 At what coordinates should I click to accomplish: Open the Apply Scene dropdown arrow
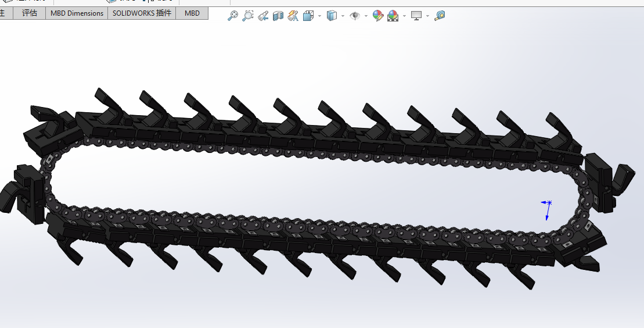(405, 16)
